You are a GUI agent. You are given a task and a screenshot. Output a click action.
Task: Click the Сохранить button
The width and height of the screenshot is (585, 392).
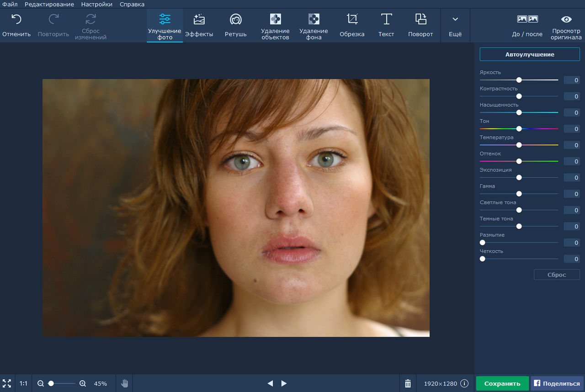(502, 384)
